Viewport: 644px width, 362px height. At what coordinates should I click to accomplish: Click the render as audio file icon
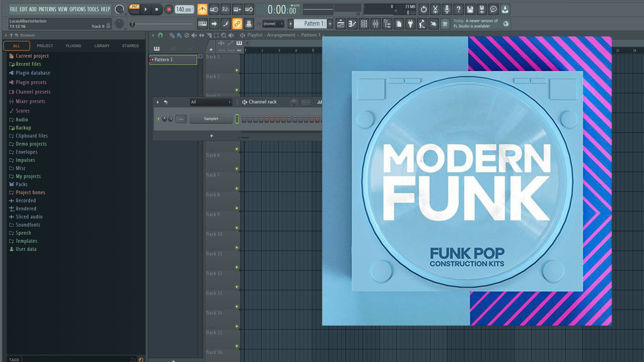(x=481, y=9)
